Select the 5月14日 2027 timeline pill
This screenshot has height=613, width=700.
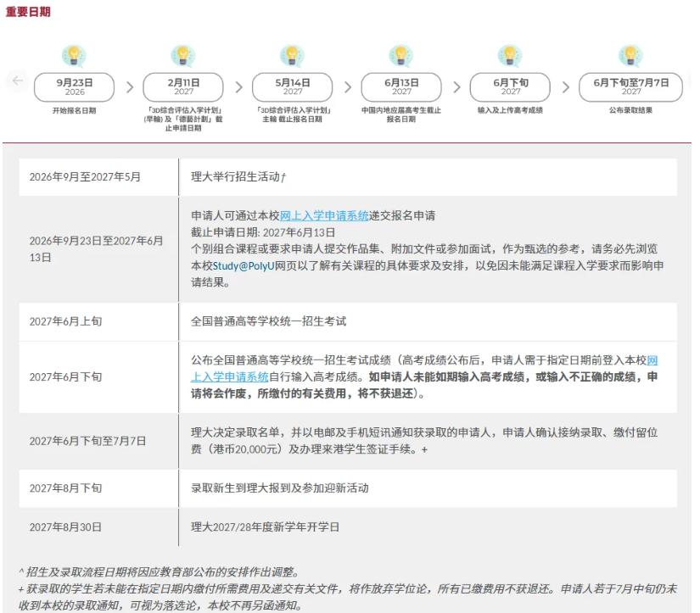click(x=293, y=87)
